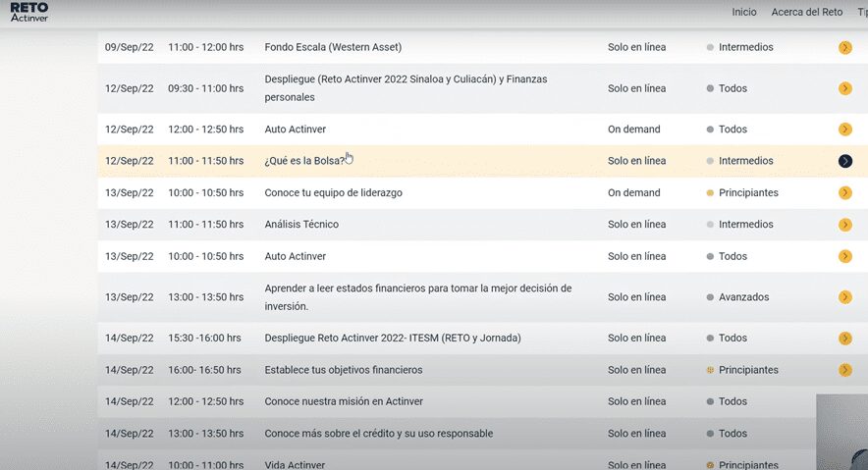The image size is (868, 470).
Task: Open arrow for 12/Sep Auto Actinver session
Action: tap(844, 130)
